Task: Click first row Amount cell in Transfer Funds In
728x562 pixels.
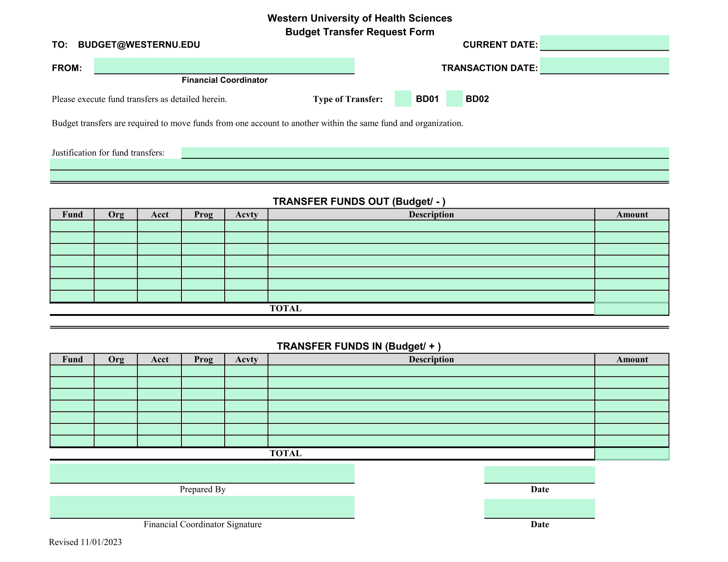Action: click(x=632, y=371)
